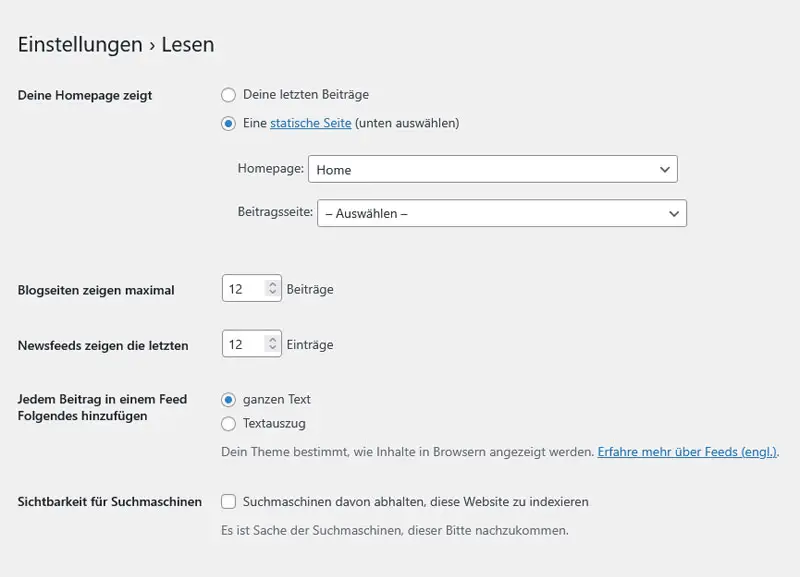800x577 pixels.
Task: Open the 'statische Seite' link
Action: (311, 123)
